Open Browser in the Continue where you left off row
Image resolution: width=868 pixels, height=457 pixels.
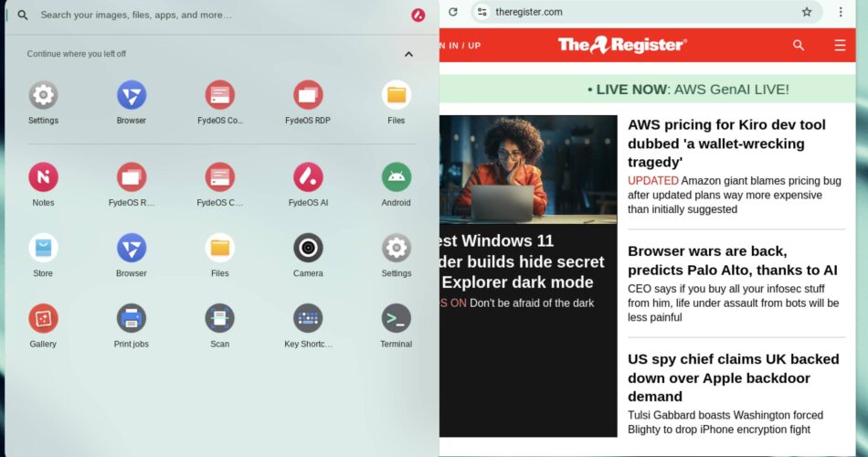(132, 95)
